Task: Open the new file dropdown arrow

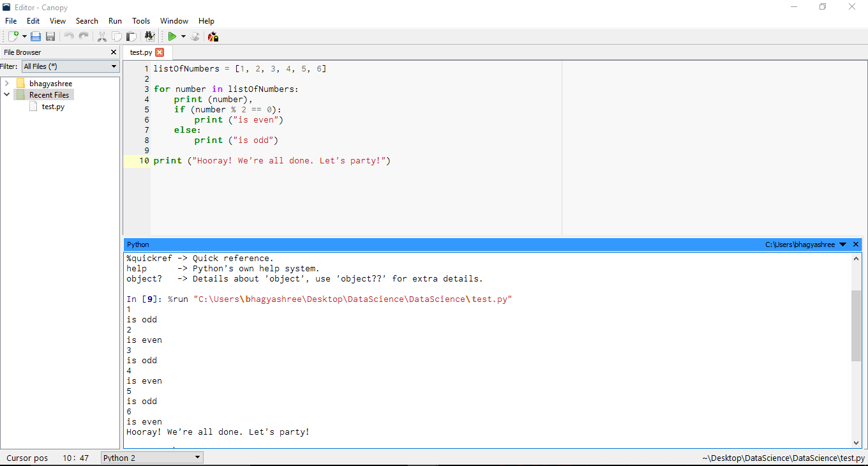Action: point(25,37)
